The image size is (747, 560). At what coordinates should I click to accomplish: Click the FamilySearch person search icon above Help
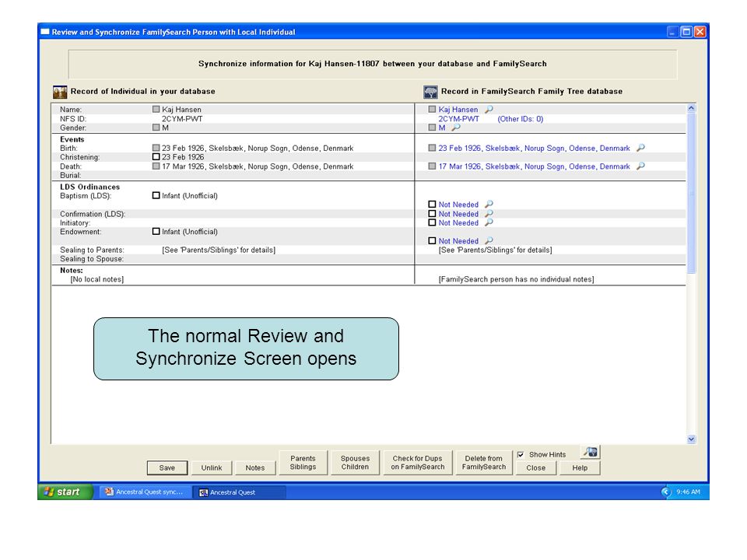(591, 452)
